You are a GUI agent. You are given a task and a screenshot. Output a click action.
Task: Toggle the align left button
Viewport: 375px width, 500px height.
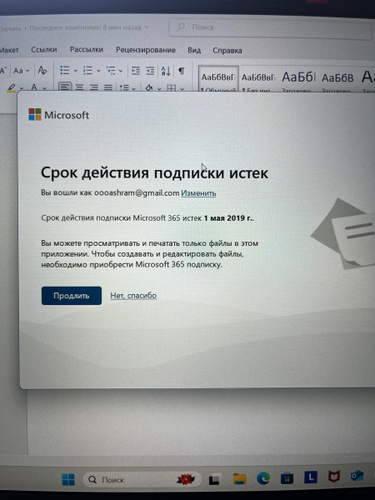click(65, 87)
